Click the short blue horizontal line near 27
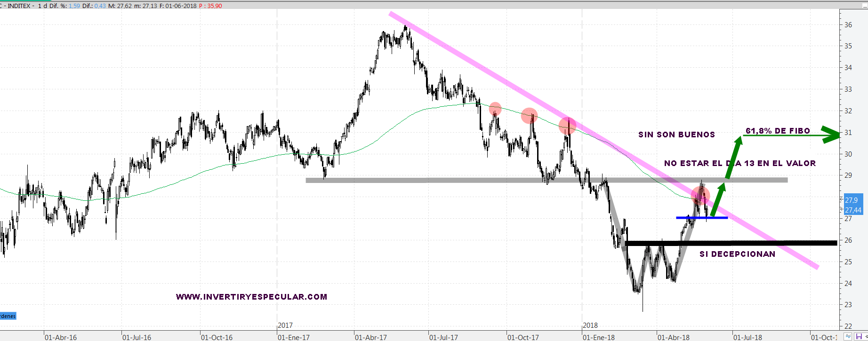Screen dimensions: 868x341 point(701,218)
